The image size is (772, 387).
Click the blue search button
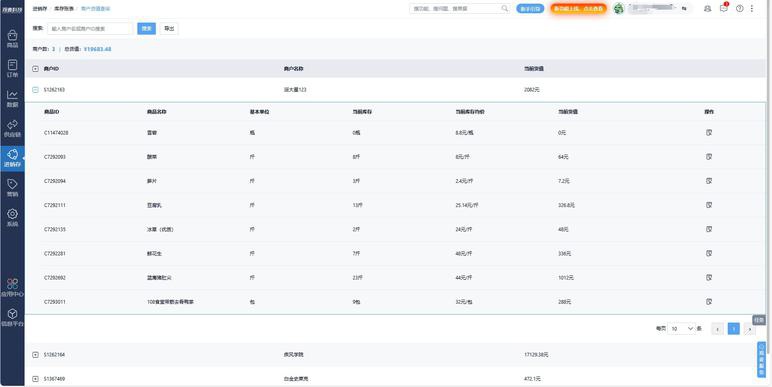coord(146,29)
